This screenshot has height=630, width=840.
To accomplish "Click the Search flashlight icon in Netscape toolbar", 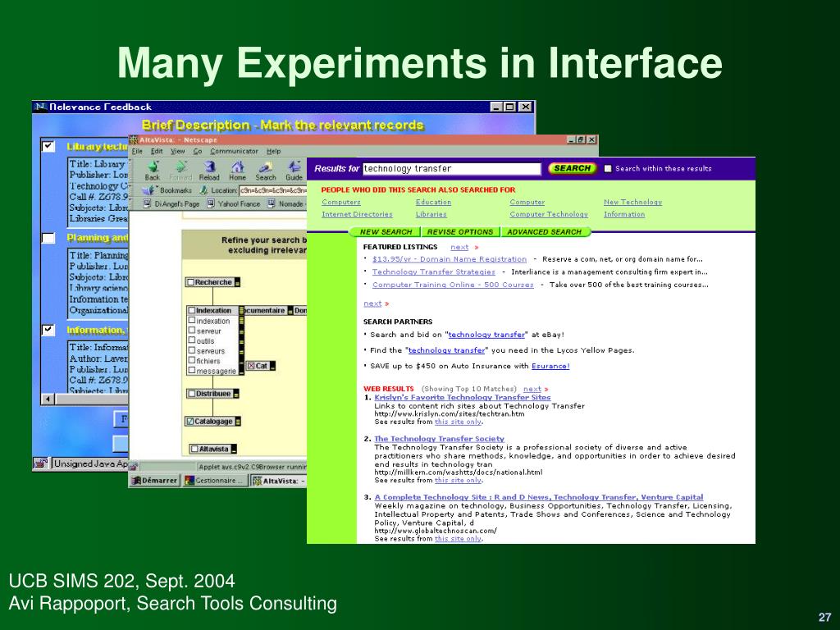I will [x=265, y=167].
